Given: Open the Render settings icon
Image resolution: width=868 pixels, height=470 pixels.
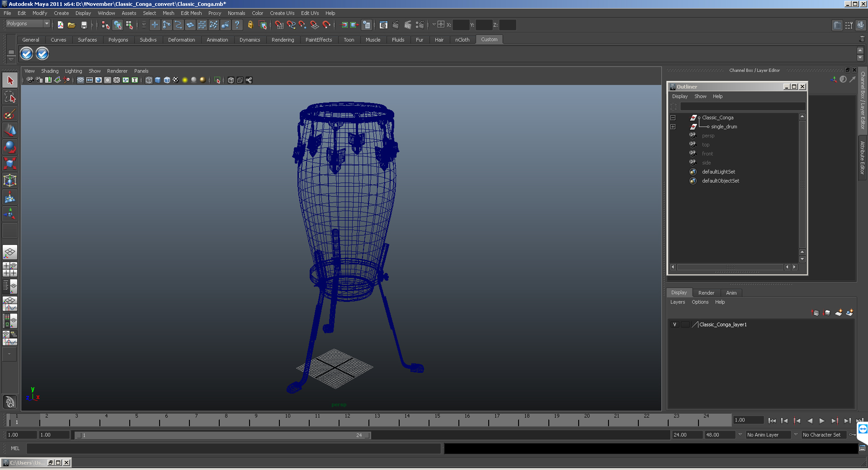Looking at the screenshot, I should 420,25.
